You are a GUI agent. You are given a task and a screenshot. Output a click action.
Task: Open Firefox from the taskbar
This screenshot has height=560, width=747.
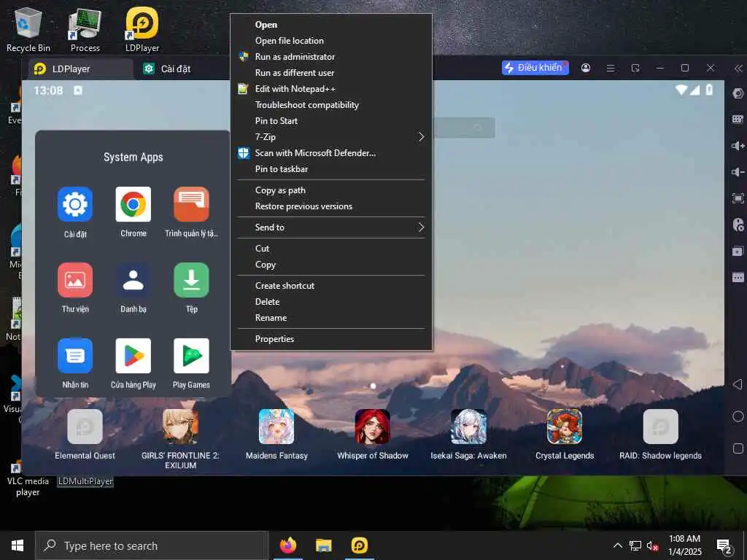click(288, 545)
